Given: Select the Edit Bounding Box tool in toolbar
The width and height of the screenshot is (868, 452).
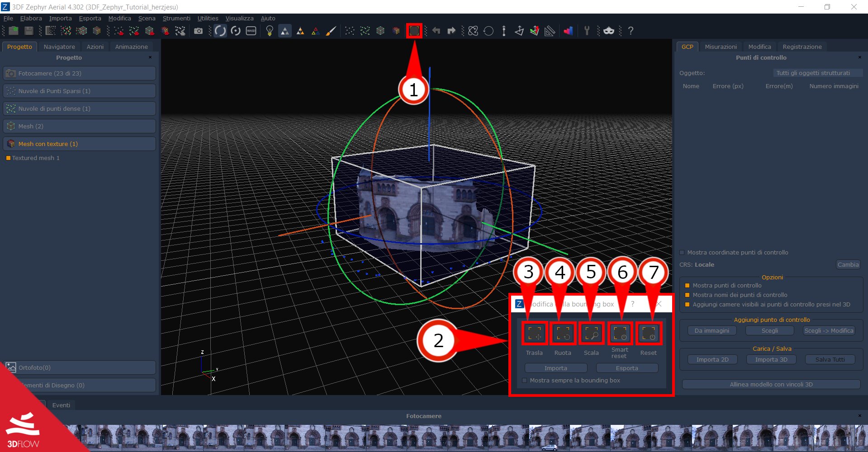Looking at the screenshot, I should coord(413,31).
